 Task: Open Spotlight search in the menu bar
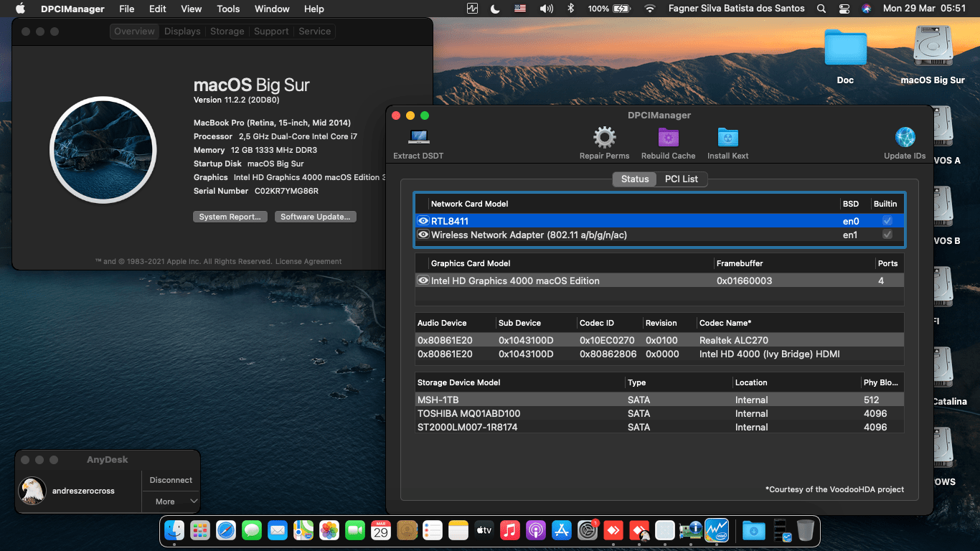(x=821, y=9)
